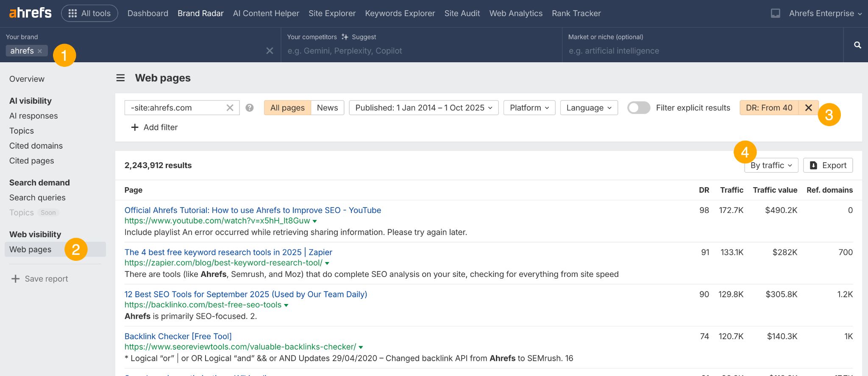Open the Published date range dropdown

pyautogui.click(x=423, y=108)
